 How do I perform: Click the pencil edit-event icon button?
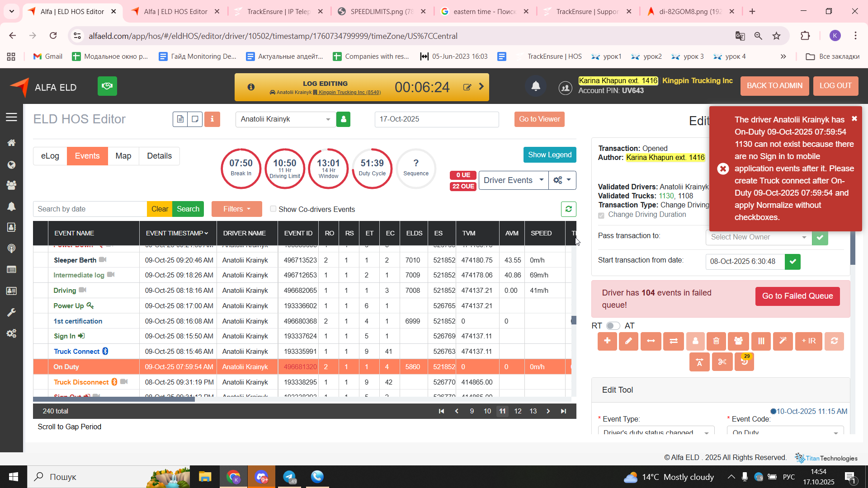pos(628,341)
